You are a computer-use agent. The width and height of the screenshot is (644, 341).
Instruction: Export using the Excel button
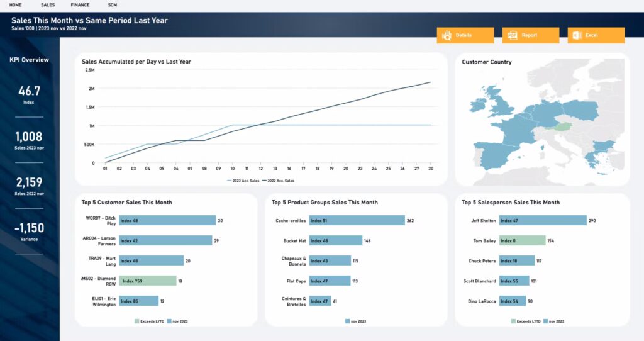[596, 35]
